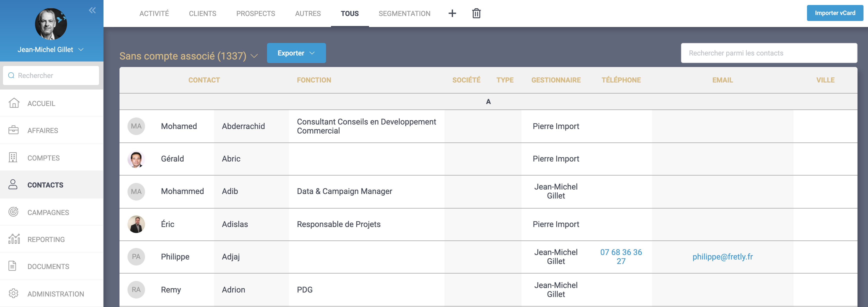Open Campagnes via the target icon
Image resolution: width=868 pixels, height=307 pixels.
click(x=13, y=212)
